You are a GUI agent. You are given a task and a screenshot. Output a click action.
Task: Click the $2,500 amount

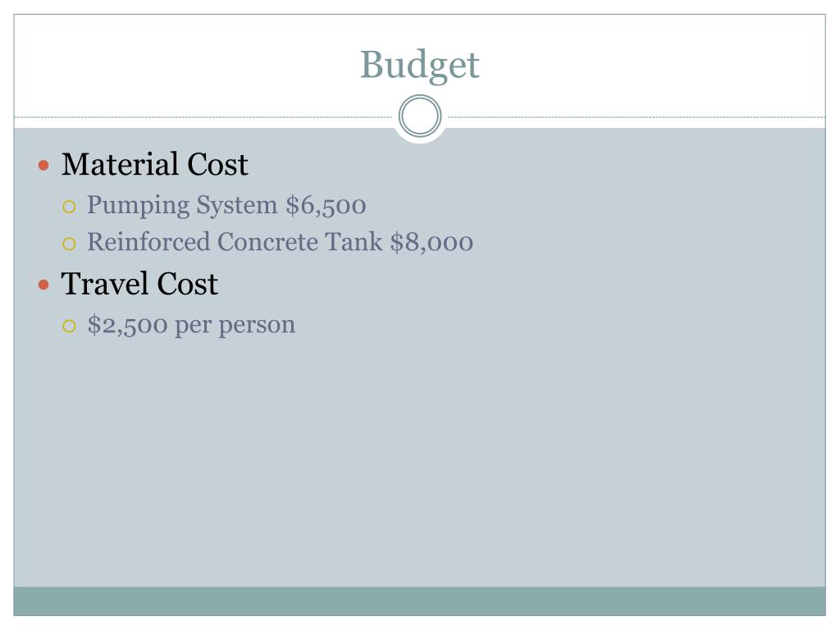[127, 325]
